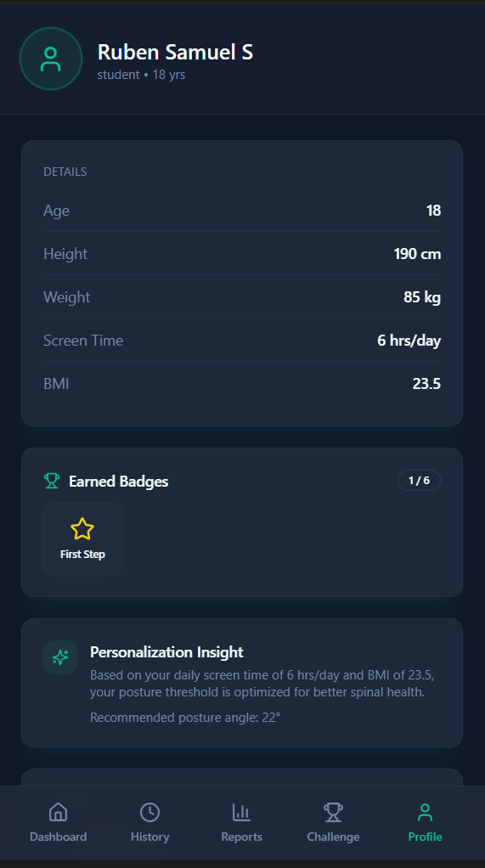
Task: Select the First Step badge card
Action: [82, 539]
